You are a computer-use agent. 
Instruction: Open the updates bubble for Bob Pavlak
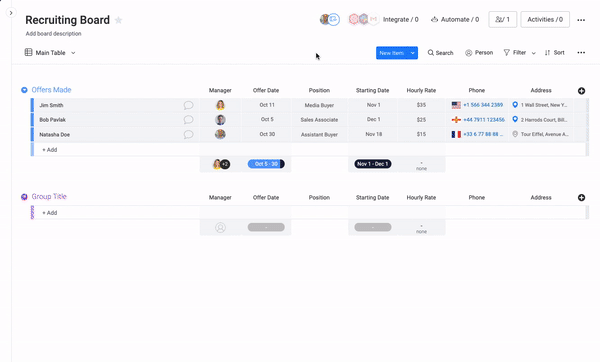[188, 119]
